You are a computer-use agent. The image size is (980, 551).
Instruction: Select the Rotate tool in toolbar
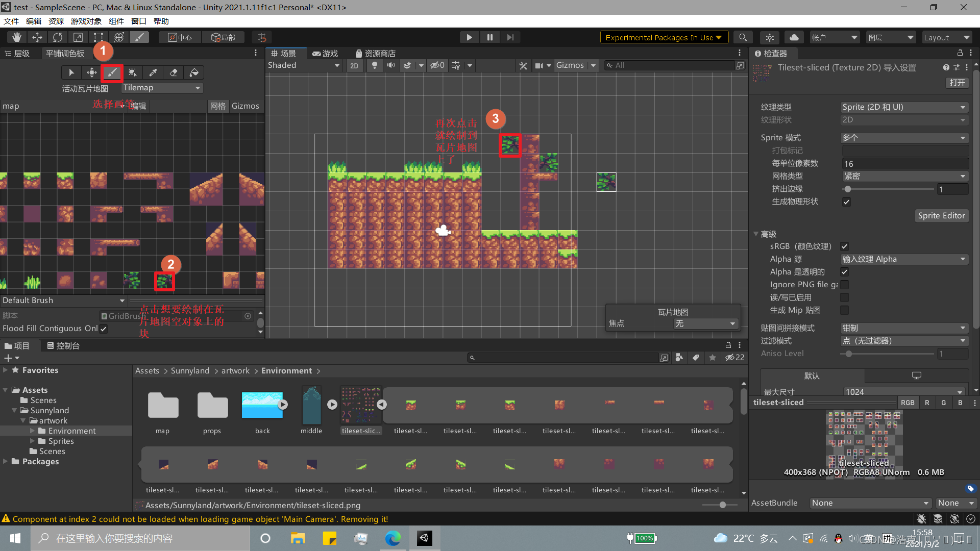[58, 37]
